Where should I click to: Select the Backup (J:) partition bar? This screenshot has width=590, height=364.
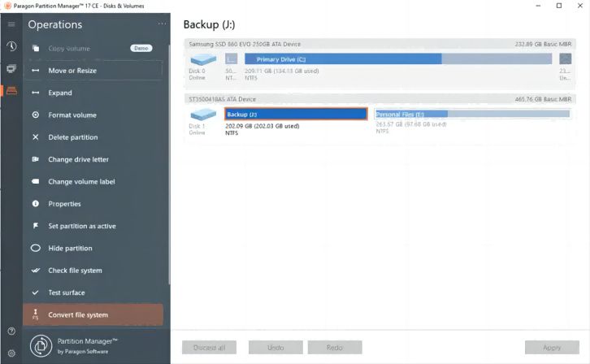tap(296, 114)
